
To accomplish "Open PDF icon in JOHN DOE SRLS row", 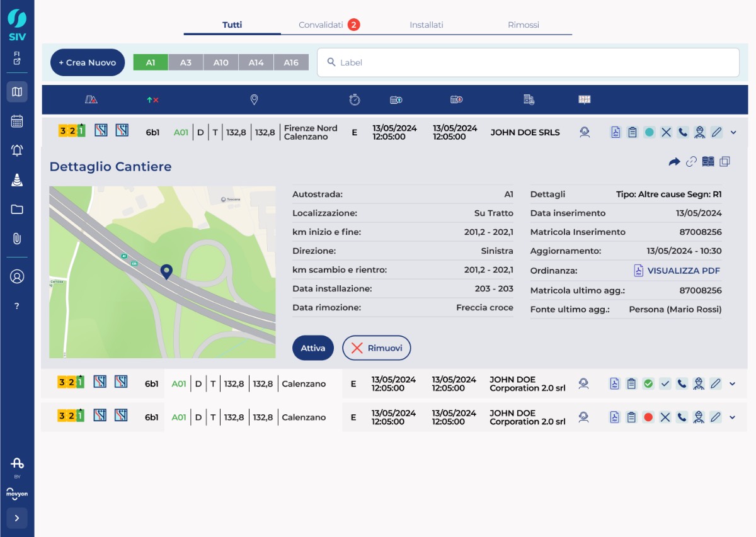I will tap(616, 132).
